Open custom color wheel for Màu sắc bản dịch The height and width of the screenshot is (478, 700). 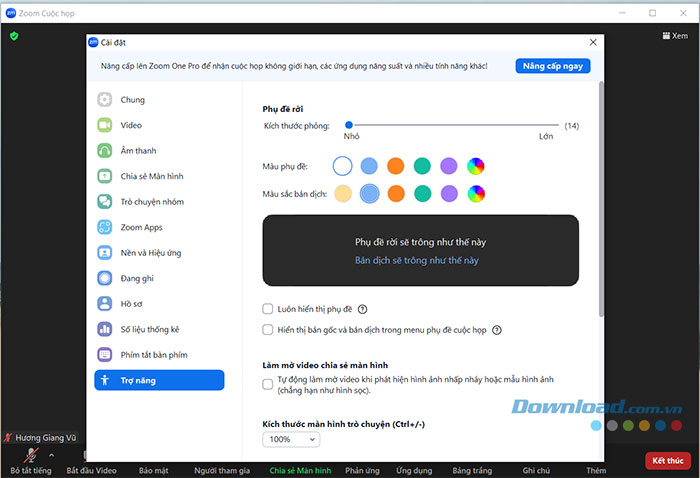[x=476, y=194]
